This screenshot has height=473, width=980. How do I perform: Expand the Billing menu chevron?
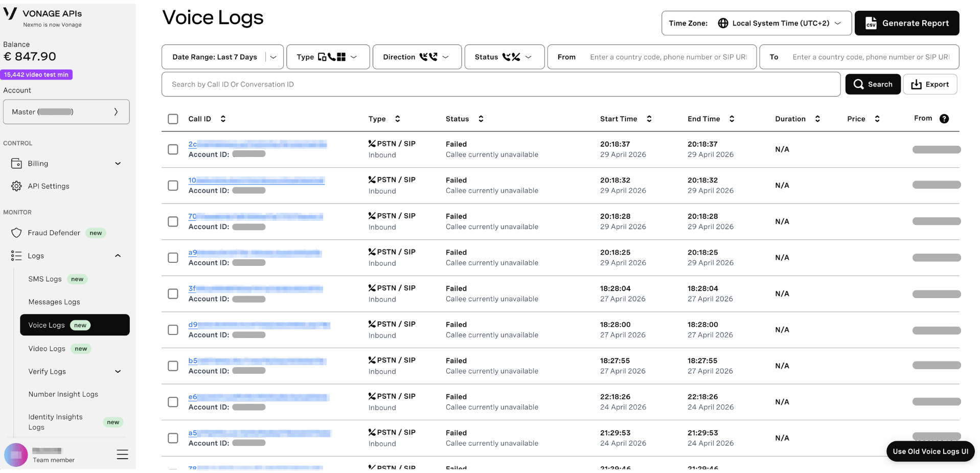(x=118, y=164)
